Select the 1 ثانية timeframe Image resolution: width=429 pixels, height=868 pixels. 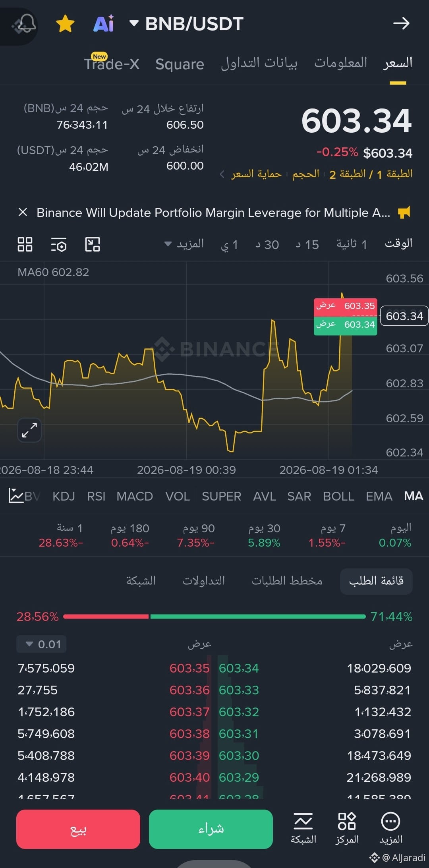352,244
